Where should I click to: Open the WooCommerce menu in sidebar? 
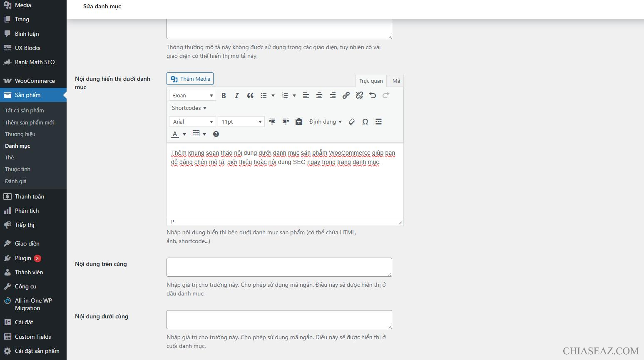(x=35, y=81)
